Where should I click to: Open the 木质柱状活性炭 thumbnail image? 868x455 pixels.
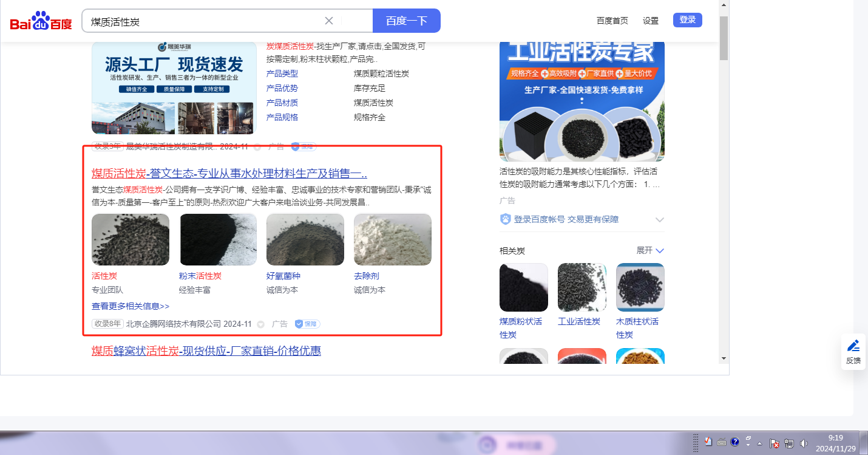coord(640,287)
